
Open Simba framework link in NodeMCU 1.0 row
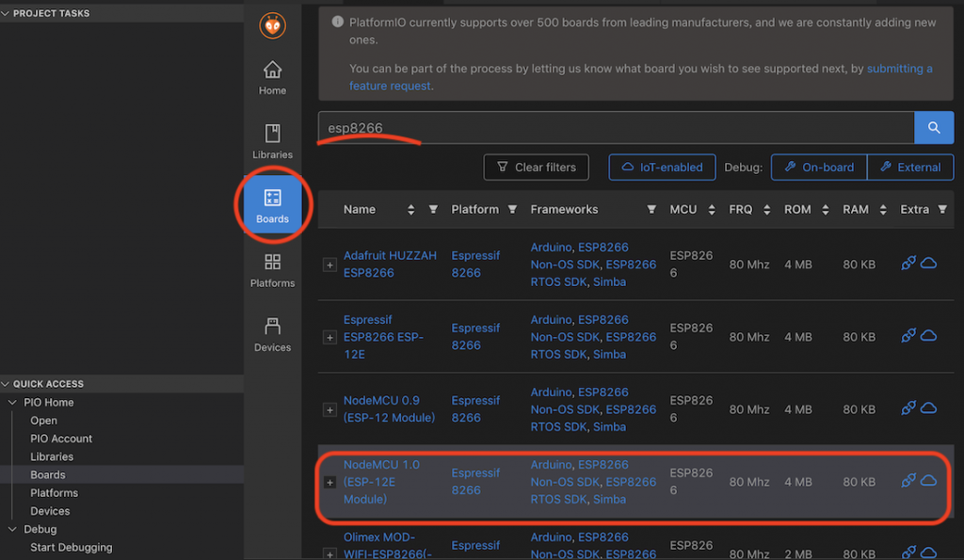coord(609,499)
